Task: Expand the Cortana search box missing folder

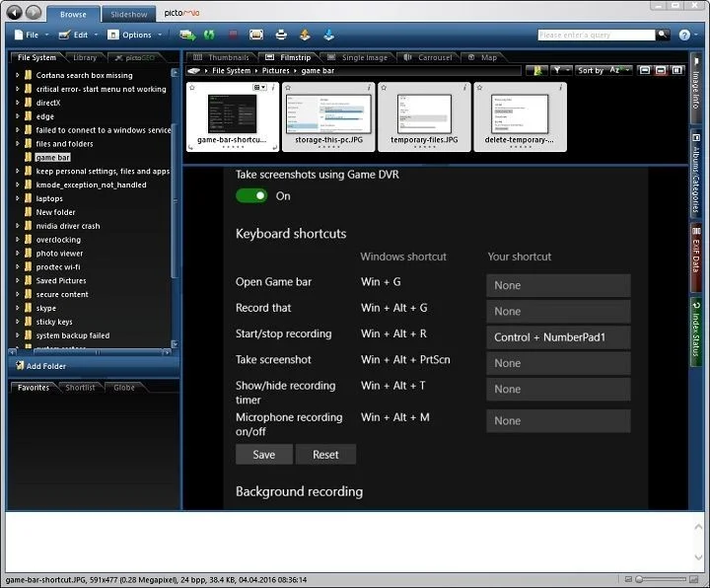Action: pos(17,75)
